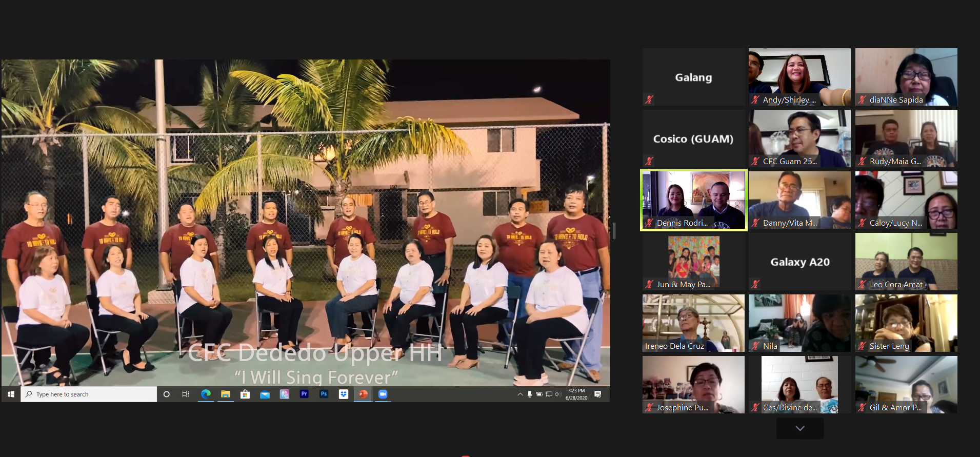The image size is (980, 457).
Task: Select Jun & May Pa participant tile
Action: click(693, 262)
